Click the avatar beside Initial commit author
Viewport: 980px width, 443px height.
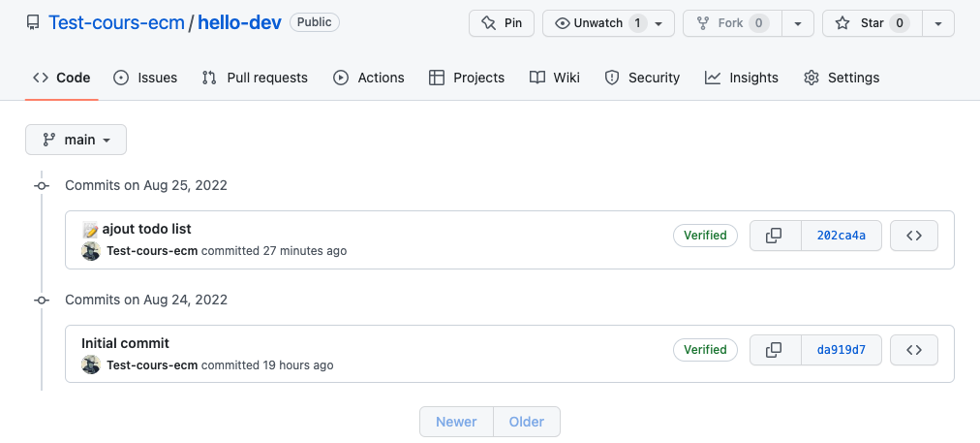click(x=91, y=365)
